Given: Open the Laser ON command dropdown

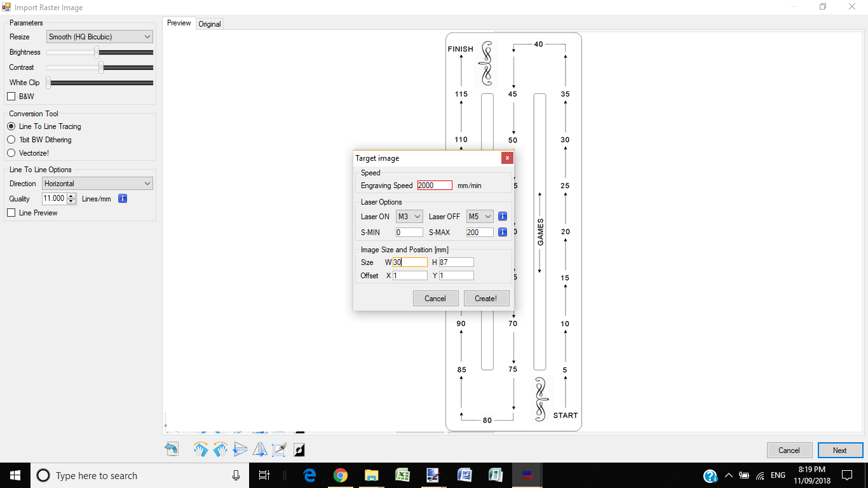Looking at the screenshot, I should (x=409, y=217).
